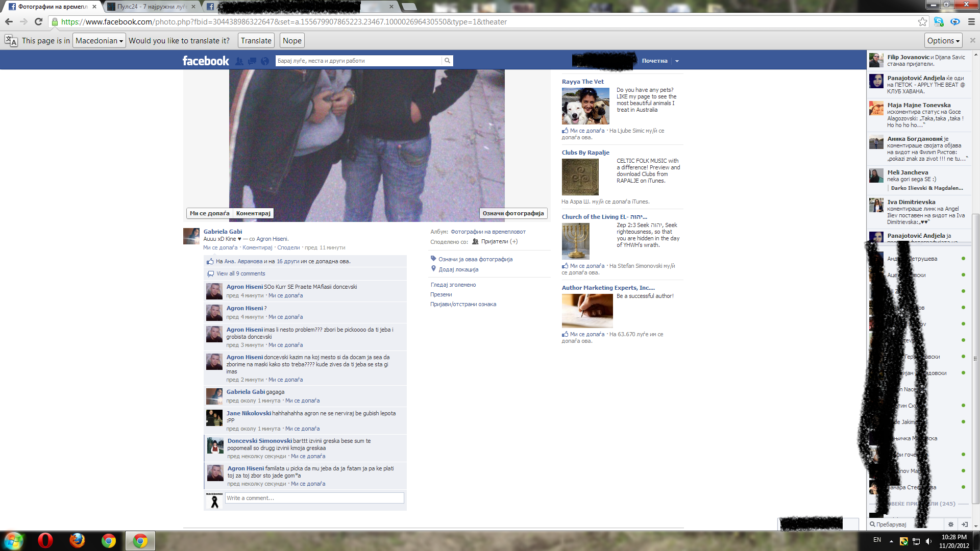Click the Author Marketing Experts ad image

pyautogui.click(x=587, y=311)
